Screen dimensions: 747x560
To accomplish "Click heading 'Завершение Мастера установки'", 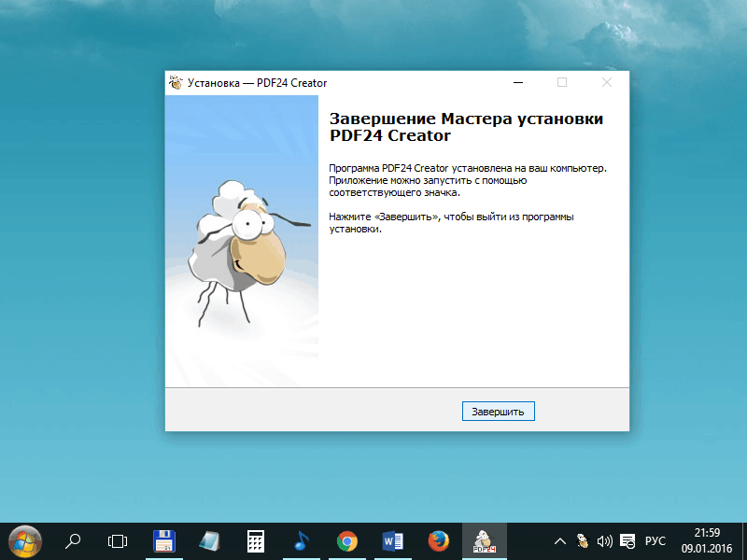I will (466, 119).
